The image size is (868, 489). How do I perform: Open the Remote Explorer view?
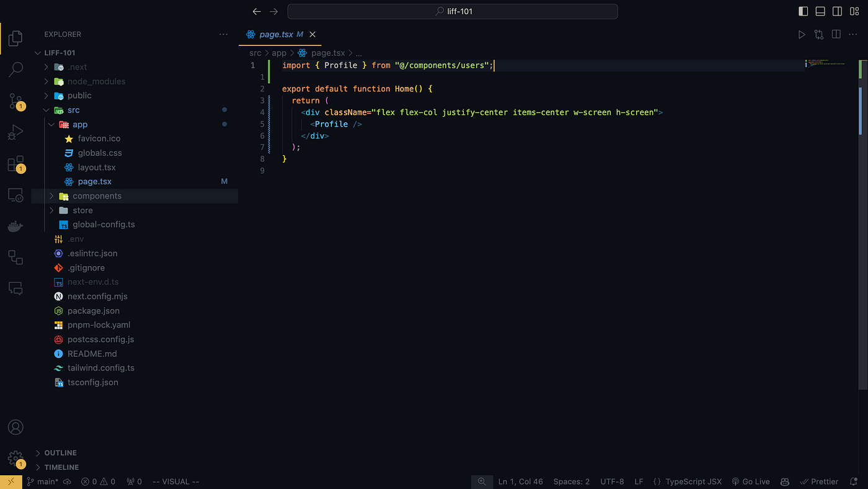(15, 195)
